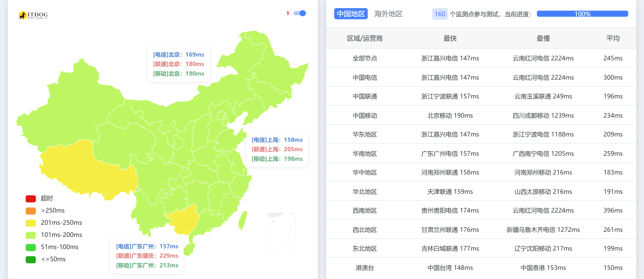The height and width of the screenshot is (279, 644).
Task: Click the 最快 column header
Action: tap(450, 38)
